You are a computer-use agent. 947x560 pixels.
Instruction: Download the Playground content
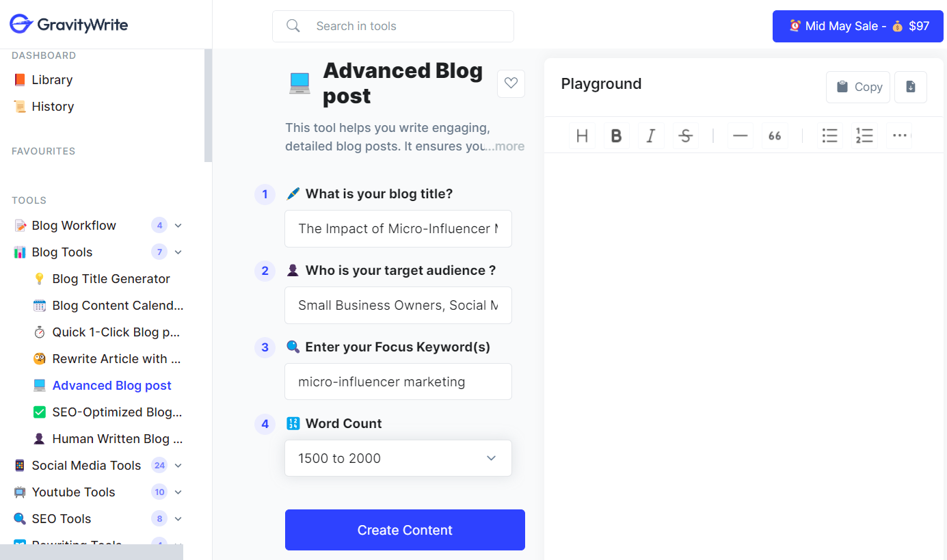911,87
